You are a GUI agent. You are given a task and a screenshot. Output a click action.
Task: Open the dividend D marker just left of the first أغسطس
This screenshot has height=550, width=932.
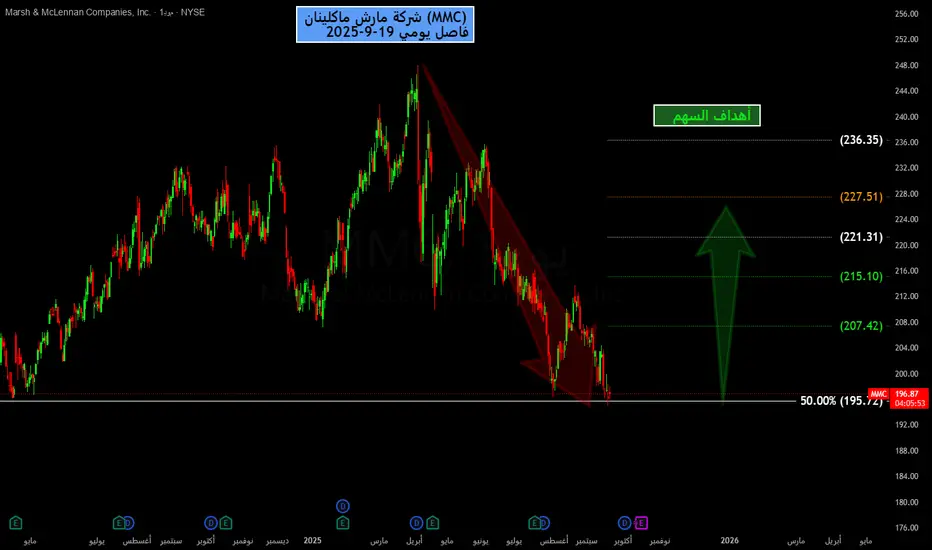pos(128,523)
